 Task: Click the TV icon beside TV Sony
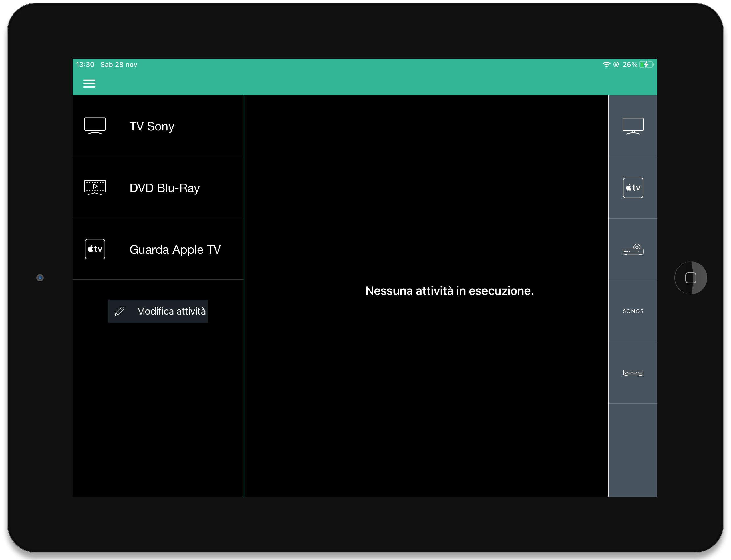tap(95, 126)
